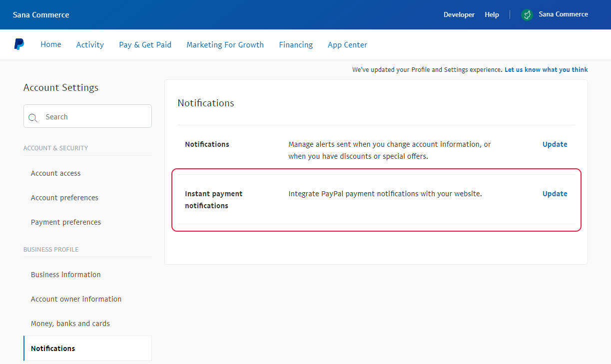Click Update for Instant payment notifications
The height and width of the screenshot is (364, 611).
point(555,194)
